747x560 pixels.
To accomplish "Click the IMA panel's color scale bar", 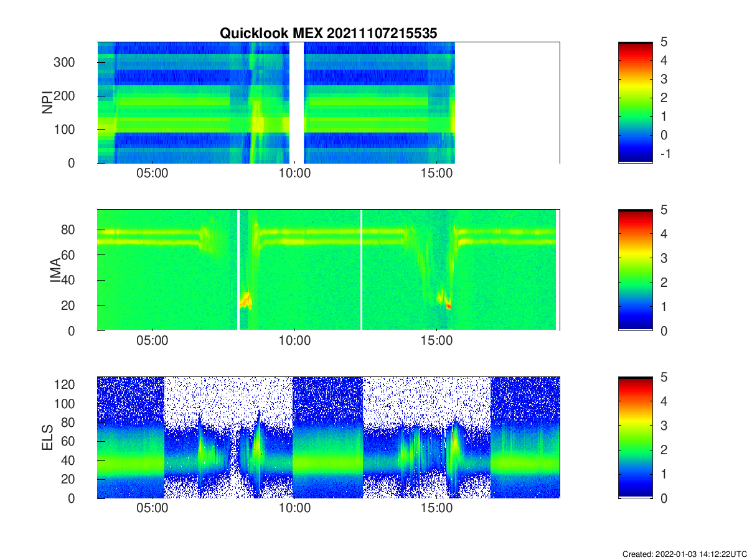I will click(636, 270).
